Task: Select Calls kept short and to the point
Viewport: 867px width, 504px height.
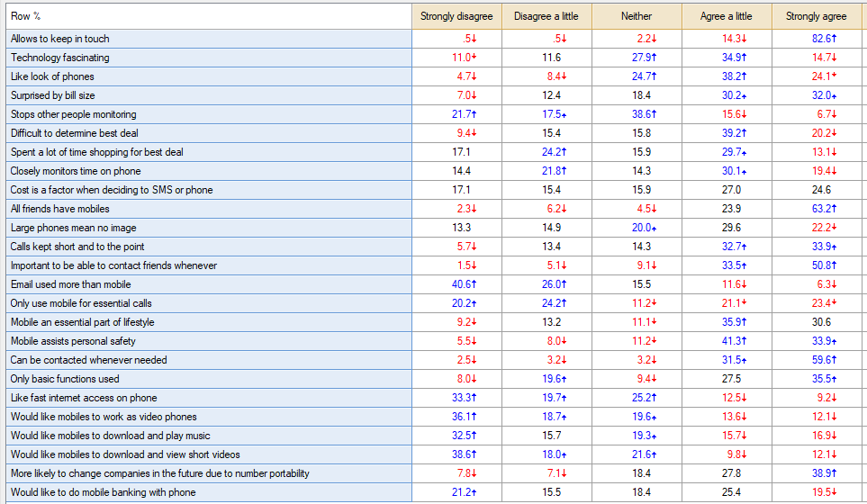Action: point(209,247)
